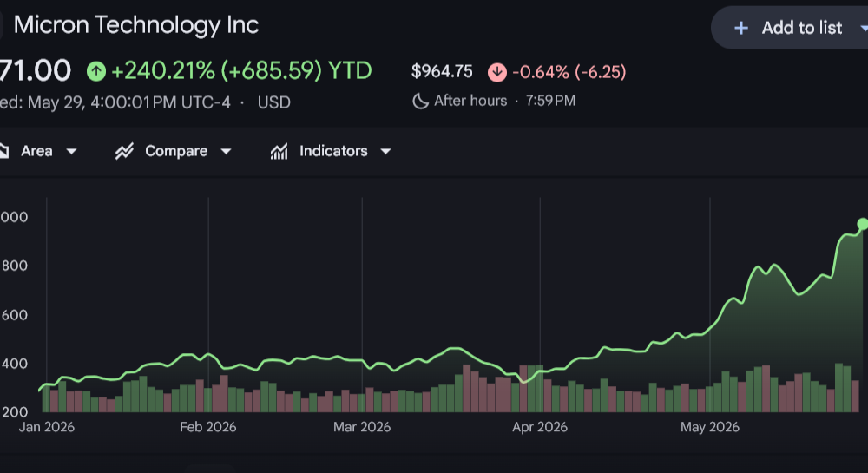Click the Mar 2026 axis label
868x473 pixels.
362,427
